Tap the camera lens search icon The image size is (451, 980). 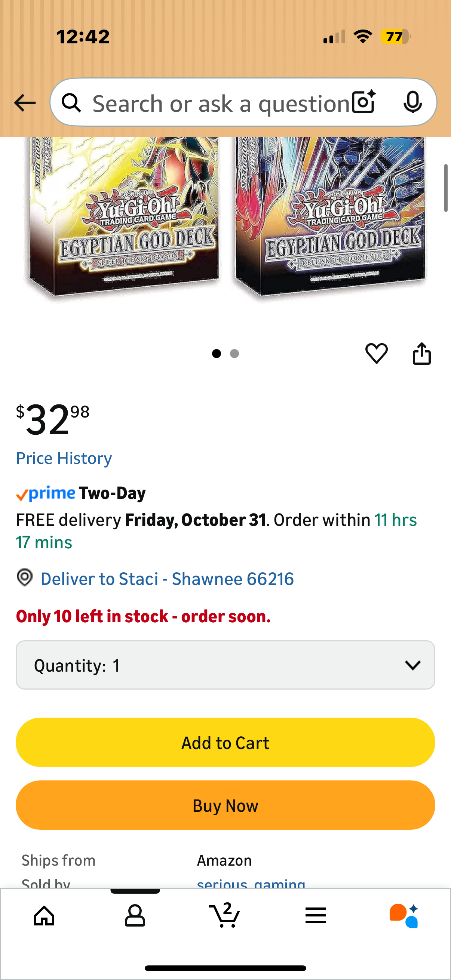click(363, 102)
